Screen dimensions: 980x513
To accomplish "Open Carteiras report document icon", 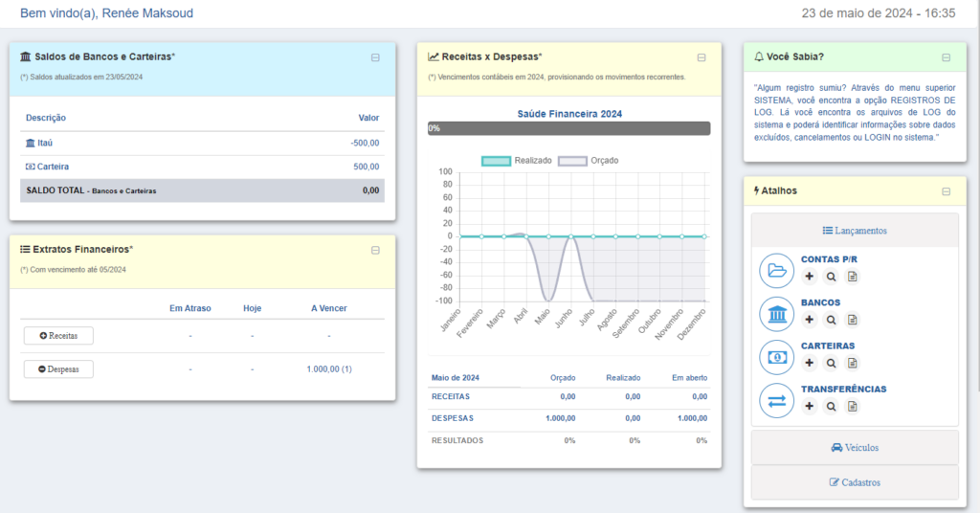I will click(852, 363).
